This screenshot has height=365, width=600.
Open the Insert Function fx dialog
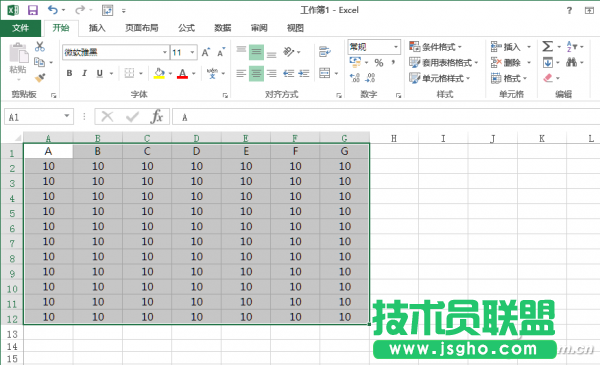pos(157,117)
